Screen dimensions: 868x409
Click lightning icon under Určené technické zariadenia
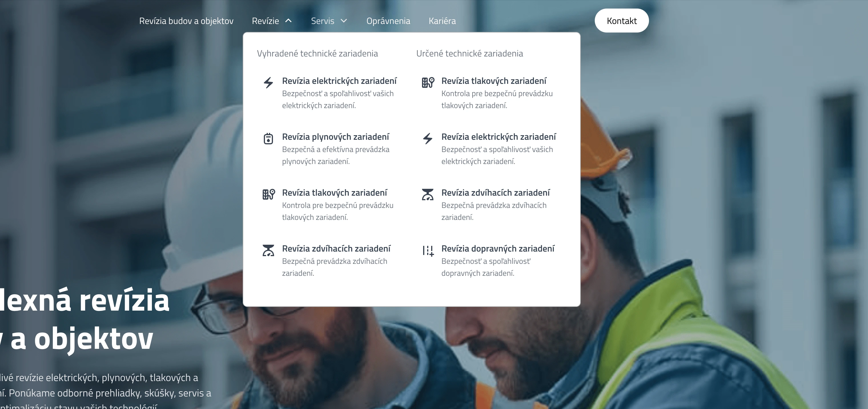428,138
